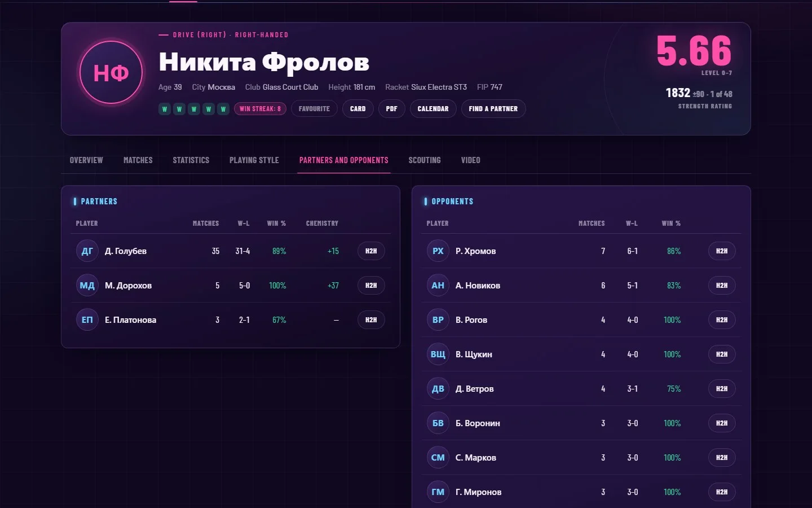Click player name Д. Голубев
The height and width of the screenshot is (508, 812).
pyautogui.click(x=126, y=251)
